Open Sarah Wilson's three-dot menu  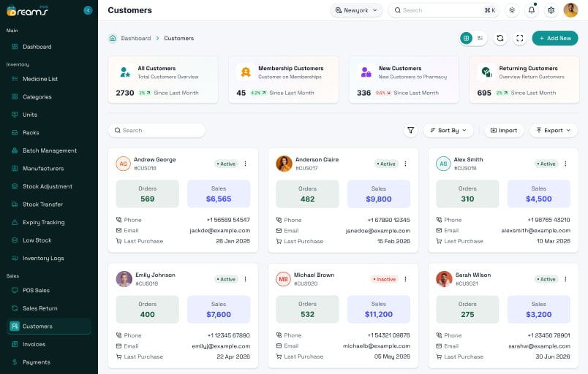pos(565,279)
